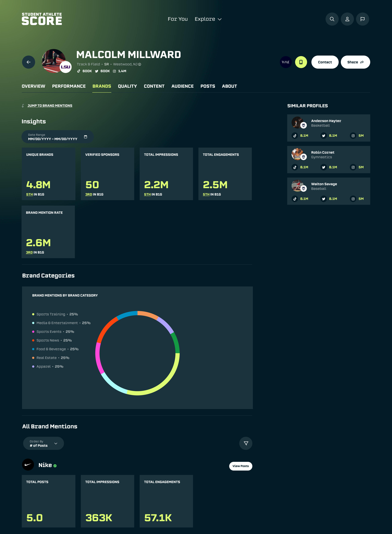The height and width of the screenshot is (534, 392).
Task: Click Anderson Hayter's Instagram icon
Action: [353, 135]
